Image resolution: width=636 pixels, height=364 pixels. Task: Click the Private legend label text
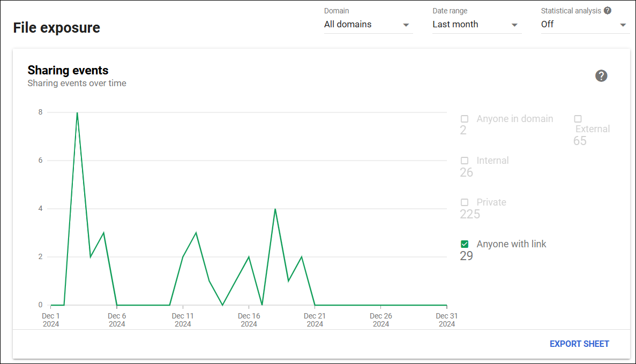491,202
